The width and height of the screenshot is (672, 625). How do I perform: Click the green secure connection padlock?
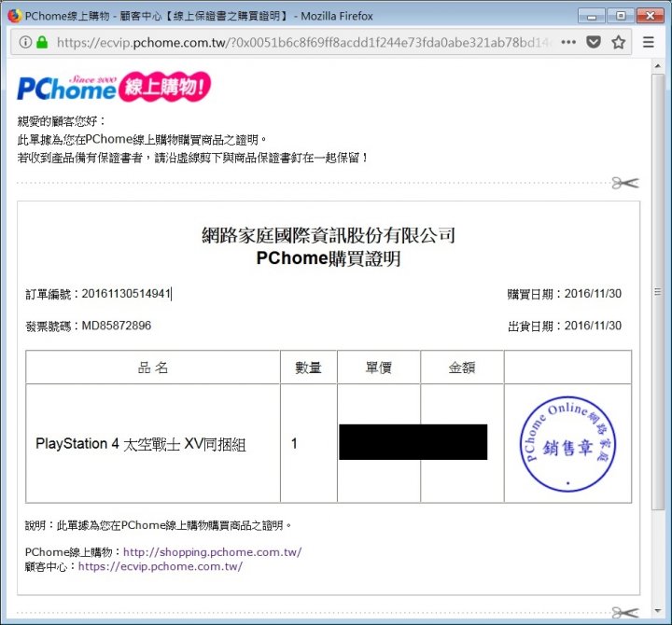[42, 42]
